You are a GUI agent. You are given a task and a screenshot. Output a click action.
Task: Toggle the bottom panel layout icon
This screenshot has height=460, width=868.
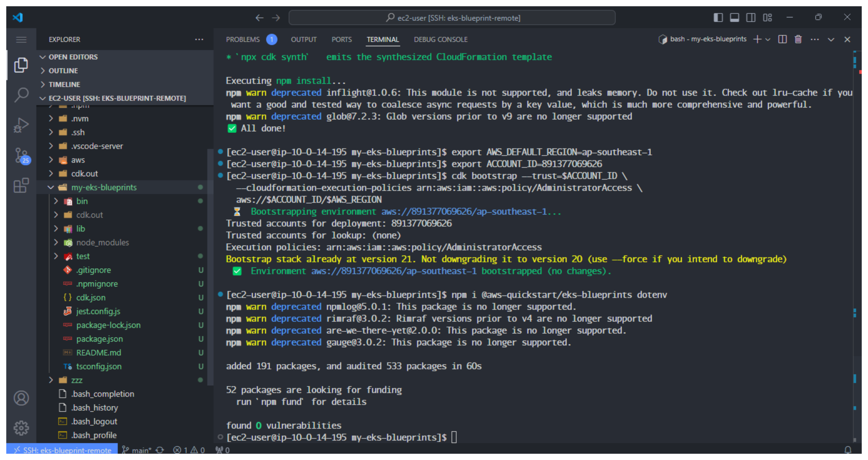[x=735, y=18]
